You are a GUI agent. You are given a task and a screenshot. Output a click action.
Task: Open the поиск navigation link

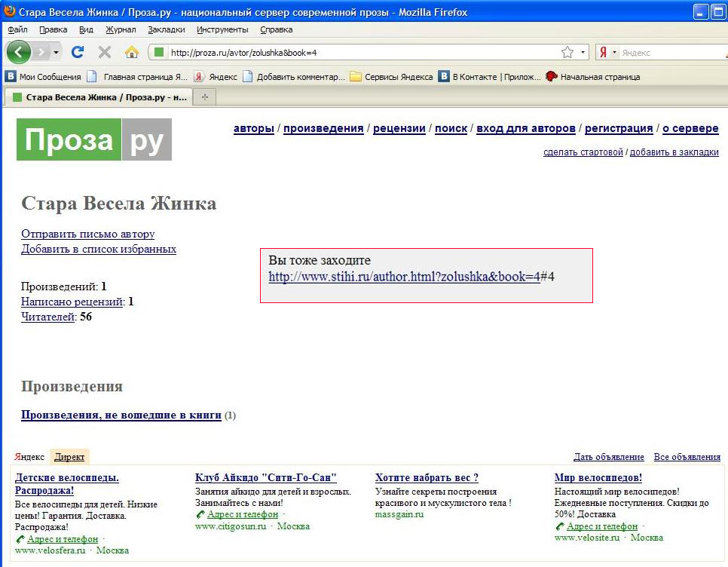point(451,128)
